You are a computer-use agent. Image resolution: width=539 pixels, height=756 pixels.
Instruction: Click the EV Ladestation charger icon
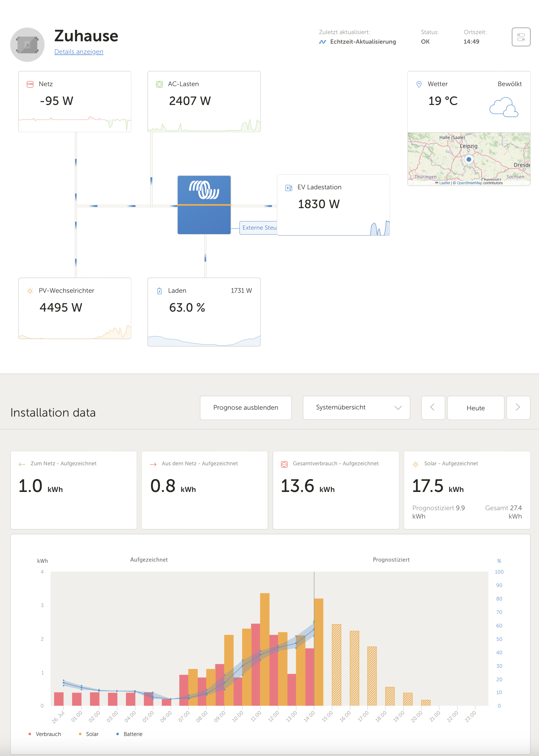click(289, 188)
